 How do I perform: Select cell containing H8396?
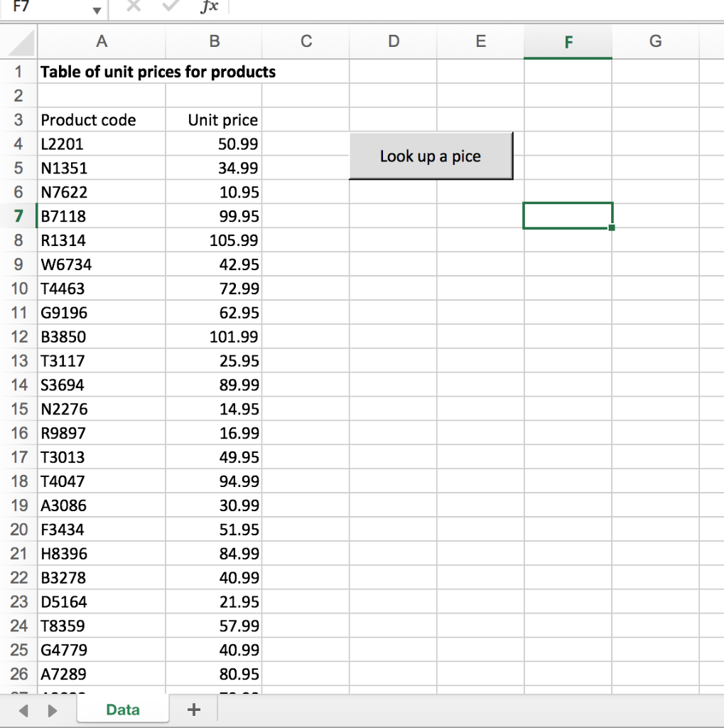(102, 553)
